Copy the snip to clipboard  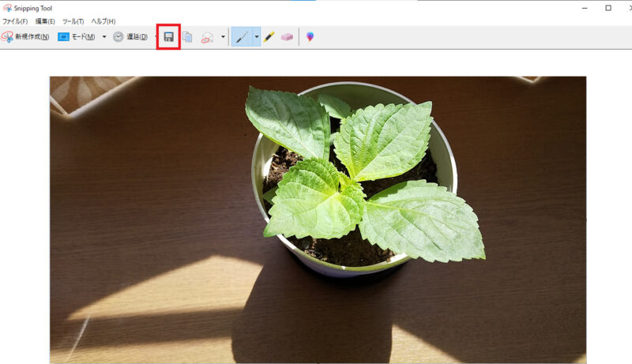[187, 37]
